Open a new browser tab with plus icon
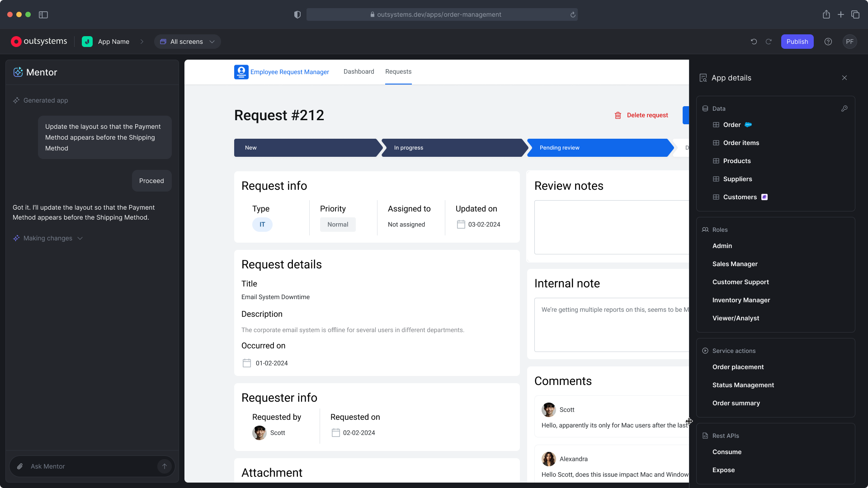The height and width of the screenshot is (488, 868). 841,14
